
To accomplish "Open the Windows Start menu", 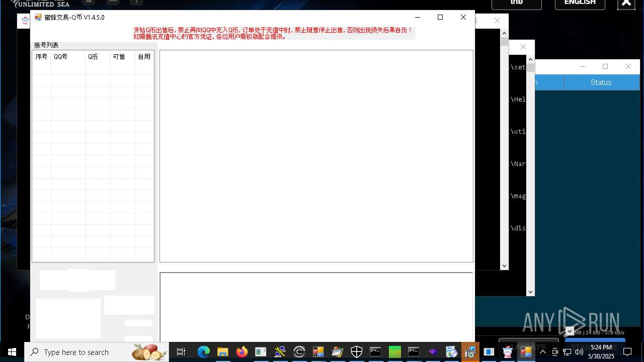I will 12,352.
